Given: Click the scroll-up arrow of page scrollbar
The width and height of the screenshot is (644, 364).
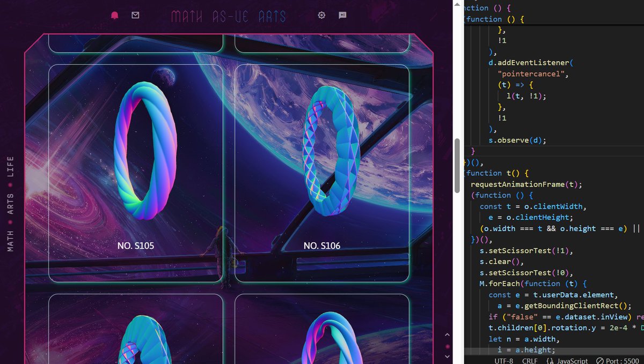Looking at the screenshot, I should click(x=458, y=4).
